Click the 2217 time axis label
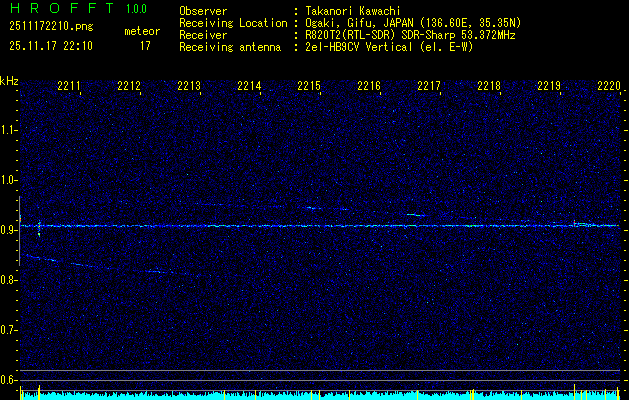The image size is (629, 400). pos(429,86)
